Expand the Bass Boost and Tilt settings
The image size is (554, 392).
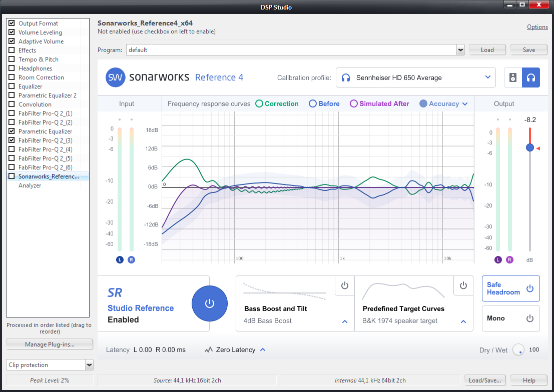[345, 321]
